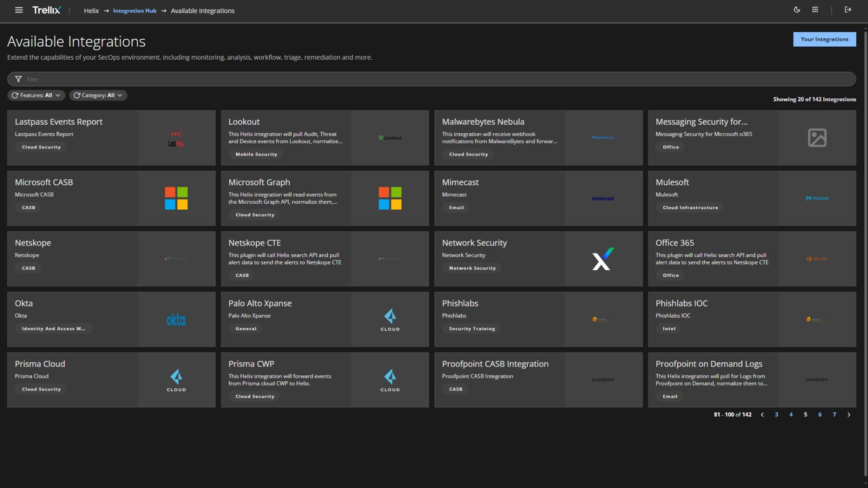Click the Netskope logo on Netskope card

click(x=176, y=258)
